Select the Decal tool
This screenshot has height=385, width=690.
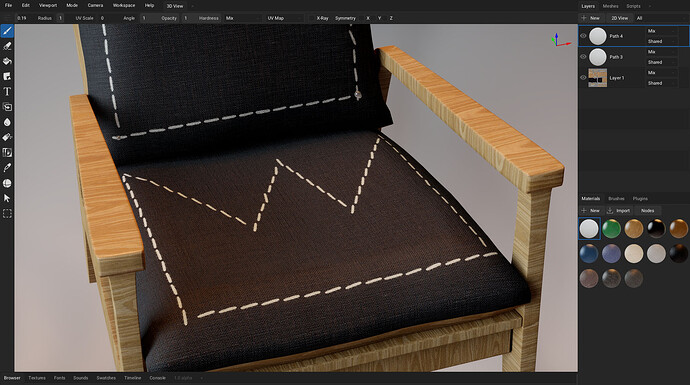[x=7, y=77]
